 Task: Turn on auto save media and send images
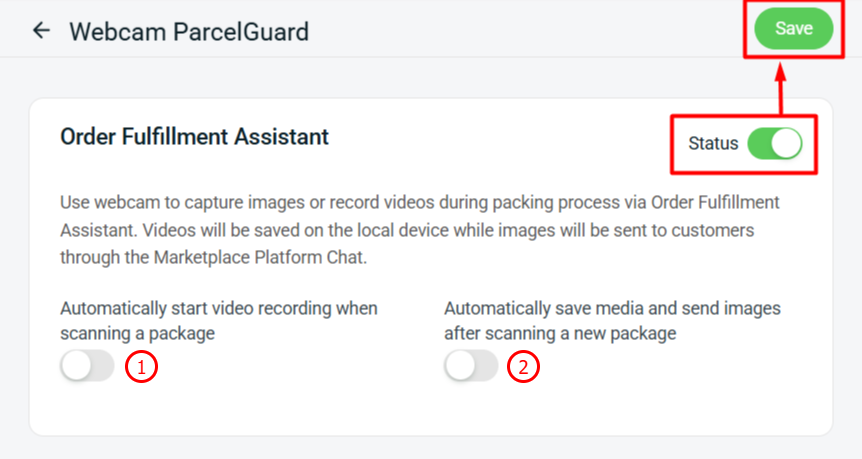pos(471,366)
